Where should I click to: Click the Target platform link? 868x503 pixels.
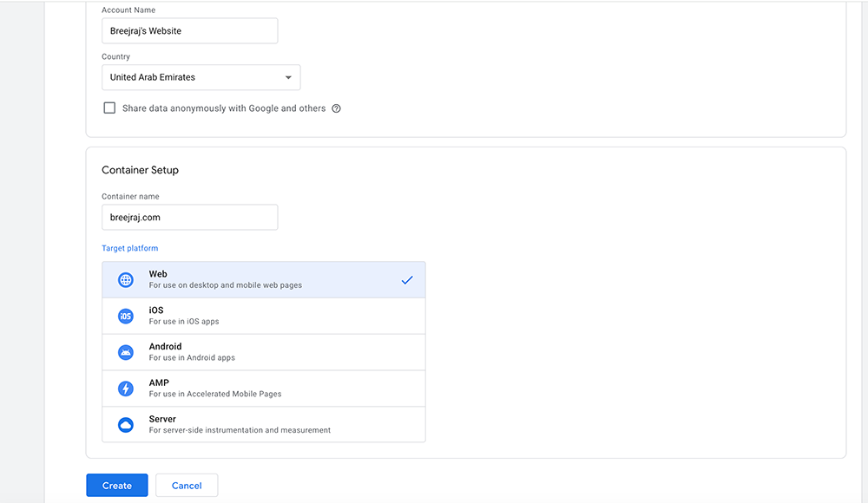tap(129, 247)
